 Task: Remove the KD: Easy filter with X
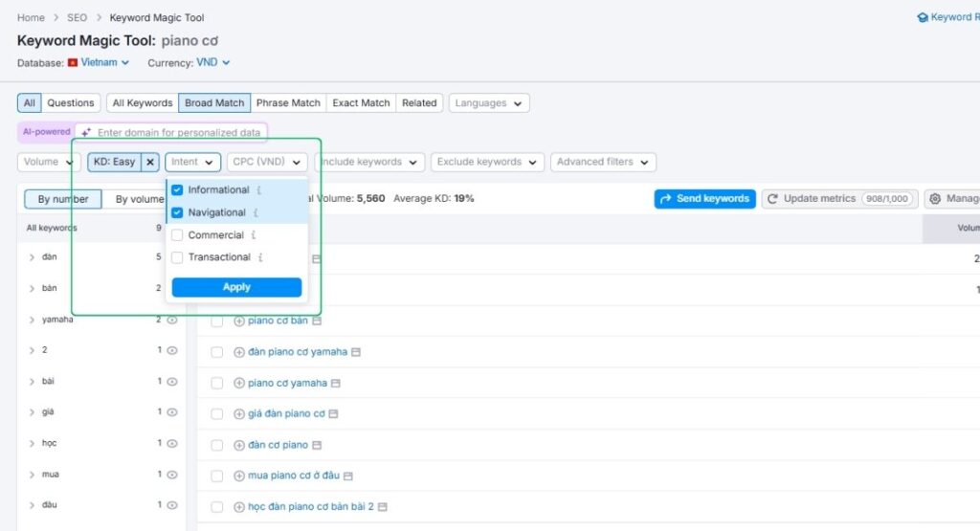click(150, 162)
